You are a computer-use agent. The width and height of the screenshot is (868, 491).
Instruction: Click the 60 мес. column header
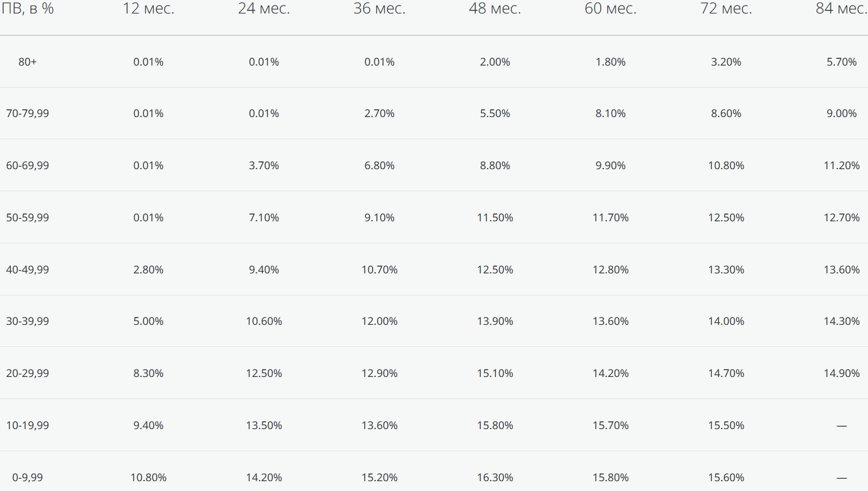pos(611,9)
